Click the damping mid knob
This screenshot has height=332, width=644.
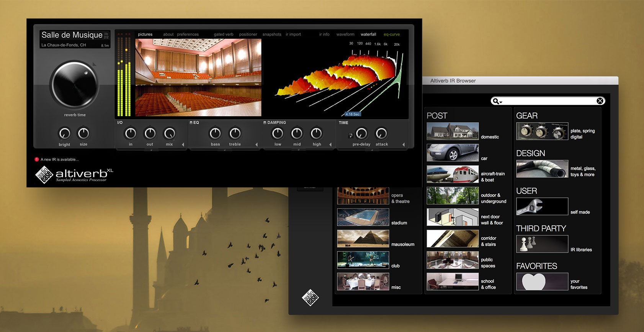[x=297, y=133]
